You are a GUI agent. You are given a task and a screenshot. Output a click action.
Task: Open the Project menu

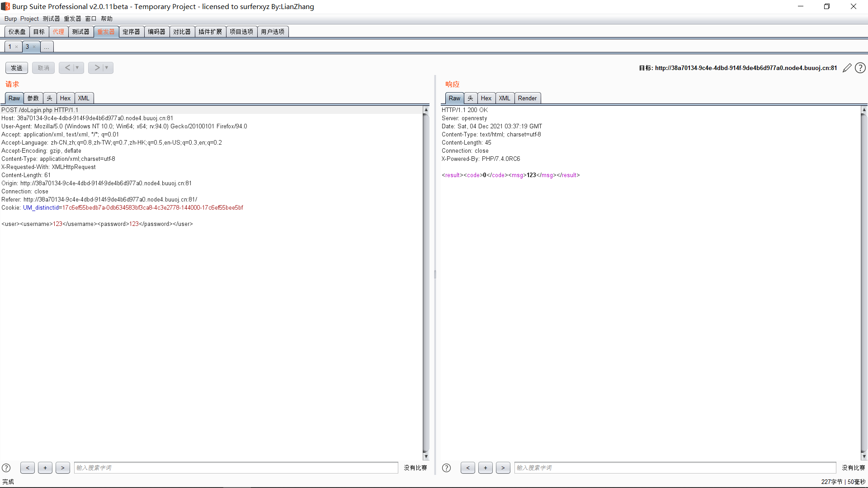coord(29,19)
